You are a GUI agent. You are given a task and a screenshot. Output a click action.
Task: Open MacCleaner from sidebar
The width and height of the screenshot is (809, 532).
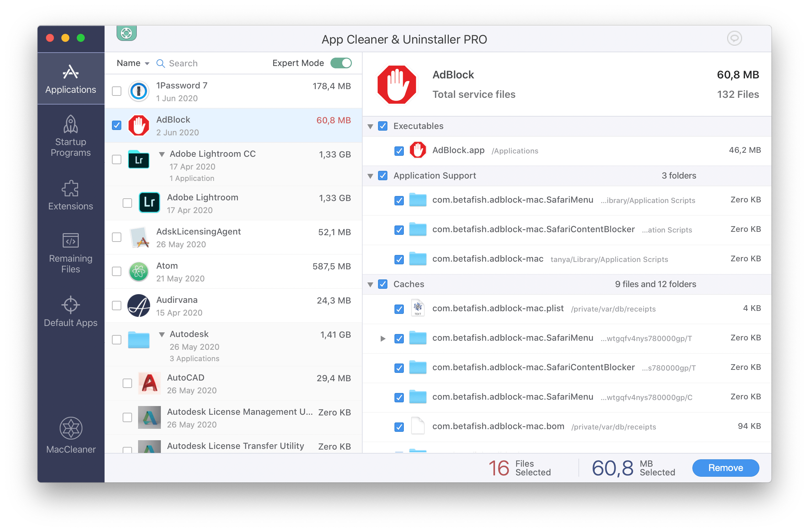[x=70, y=437]
